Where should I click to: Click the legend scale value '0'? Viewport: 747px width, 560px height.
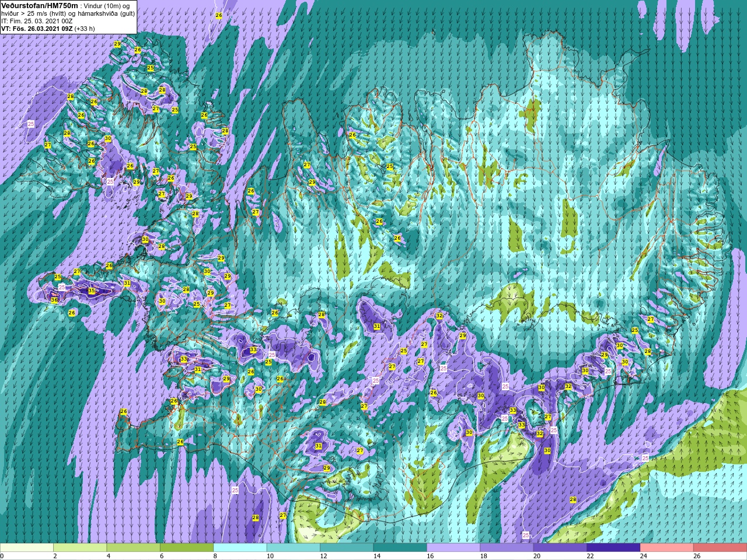[x=2, y=556]
